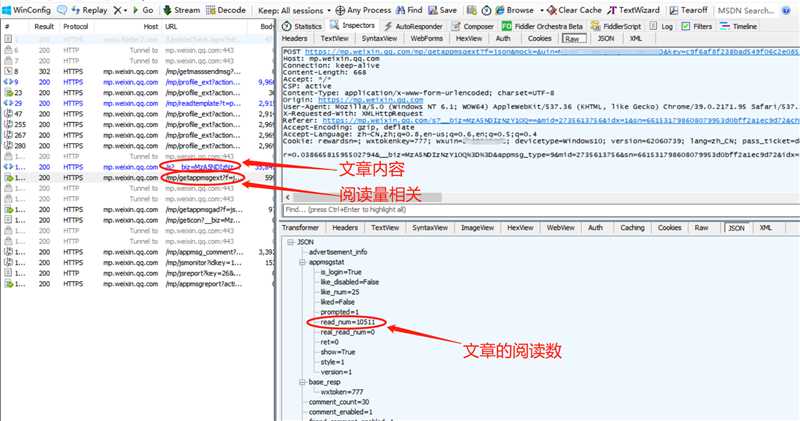
Task: Open the AutoResponder tab
Action: (414, 26)
